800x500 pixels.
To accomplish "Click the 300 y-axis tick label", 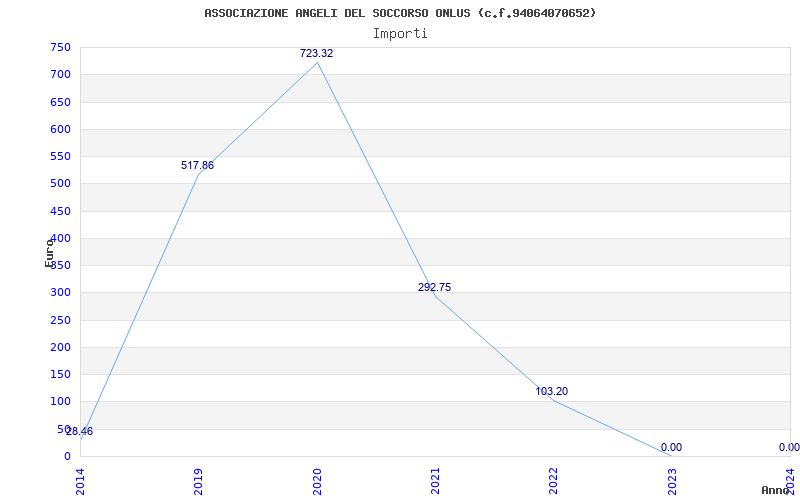I will (x=60, y=293).
